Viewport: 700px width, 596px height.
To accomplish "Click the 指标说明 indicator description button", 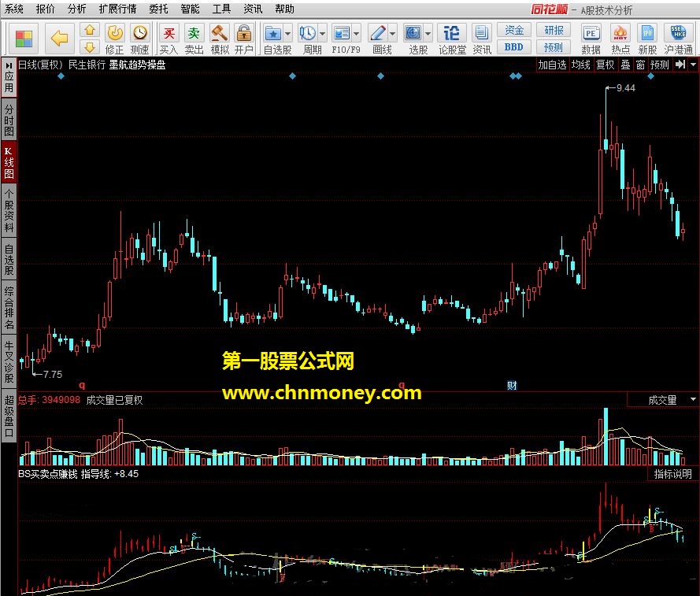I will (672, 474).
